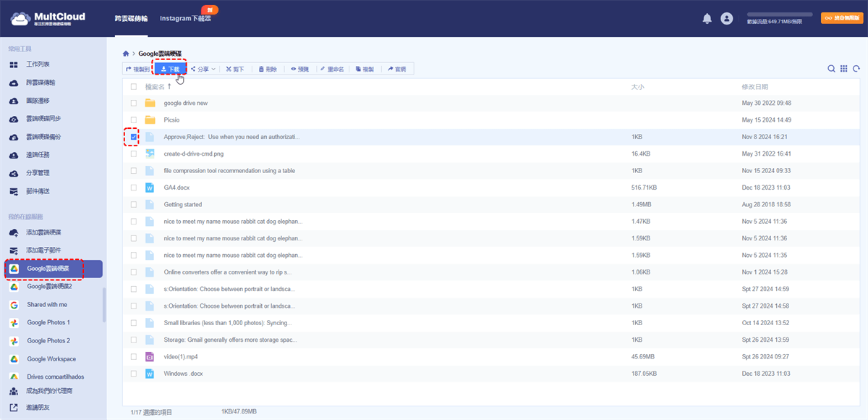Open Google Photos 2
Screen dimensions: 868x420
coord(48,340)
